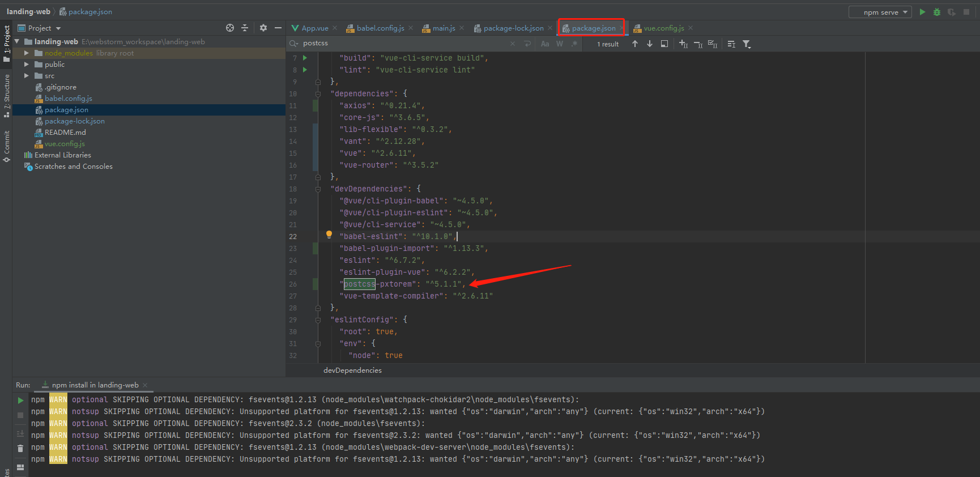Image resolution: width=980 pixels, height=477 pixels.
Task: Collapse the landing-web project root
Action: [17, 42]
